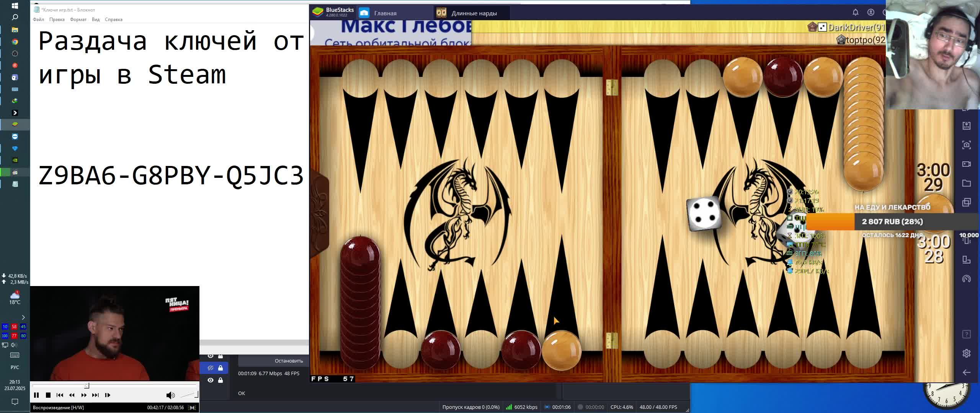The width and height of the screenshot is (980, 413).
Task: Click BlueStacks Install APK icon
Action: click(966, 126)
